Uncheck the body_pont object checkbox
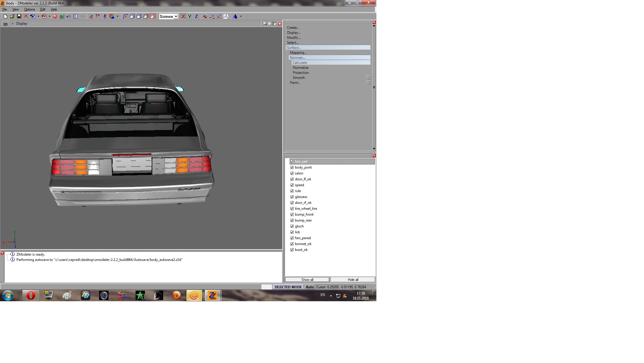Image resolution: width=644 pixels, height=363 pixels. click(292, 167)
